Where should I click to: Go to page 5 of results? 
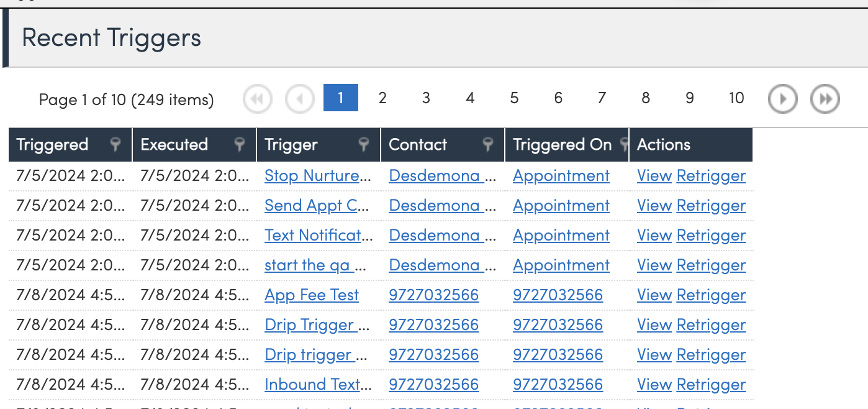[514, 98]
